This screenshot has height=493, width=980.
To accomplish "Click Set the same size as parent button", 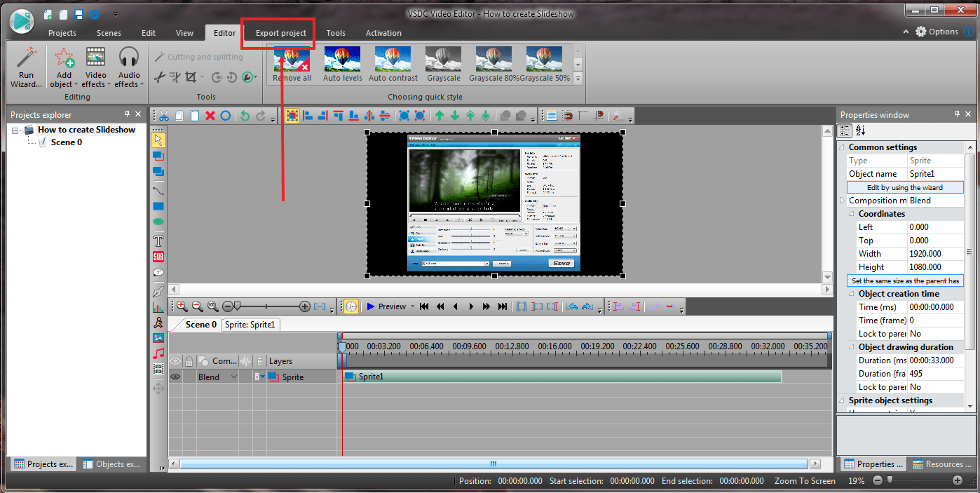I will click(904, 281).
